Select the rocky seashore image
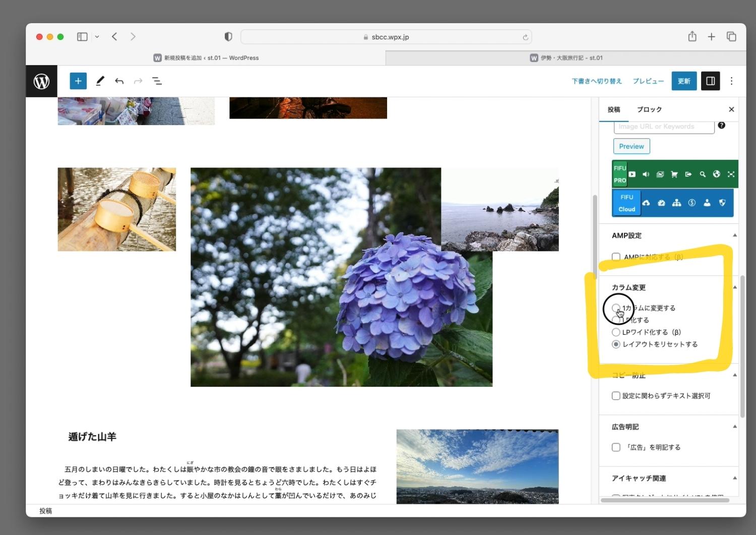756x535 pixels. pos(500,209)
